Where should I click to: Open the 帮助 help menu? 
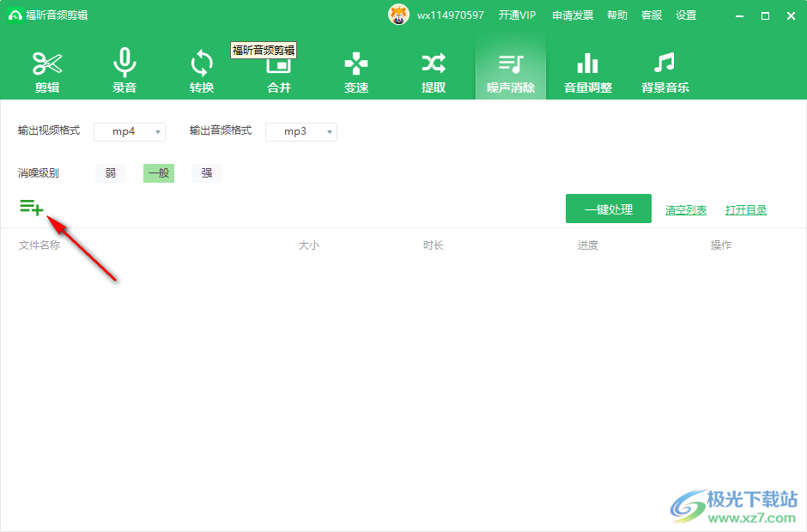[x=617, y=15]
